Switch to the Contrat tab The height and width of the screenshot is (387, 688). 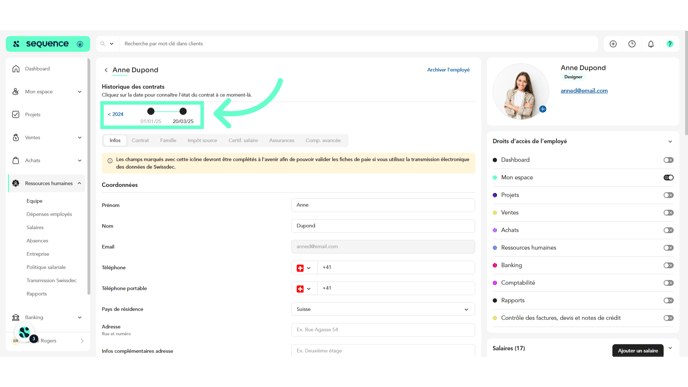(140, 140)
